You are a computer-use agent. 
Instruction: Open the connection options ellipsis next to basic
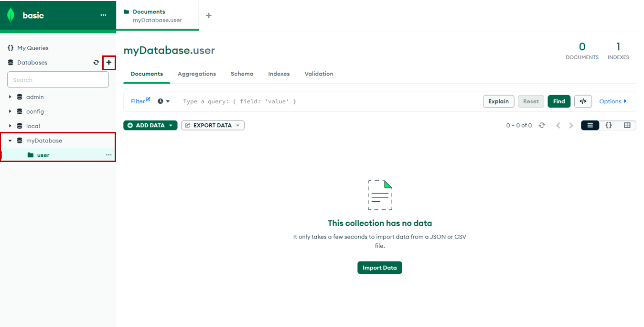[103, 15]
